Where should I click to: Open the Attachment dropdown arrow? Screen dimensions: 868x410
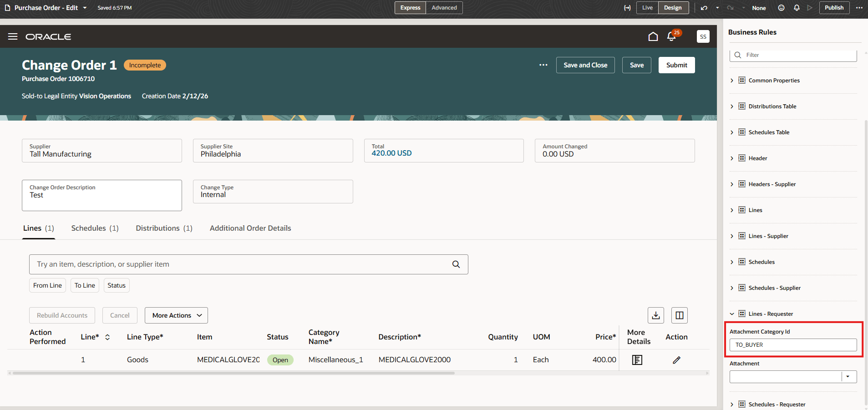(848, 376)
